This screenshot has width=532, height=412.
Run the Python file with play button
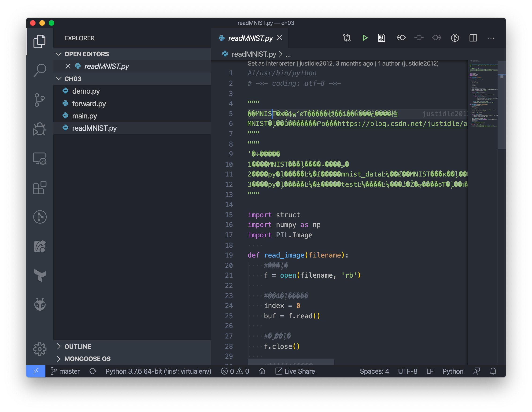tap(365, 38)
